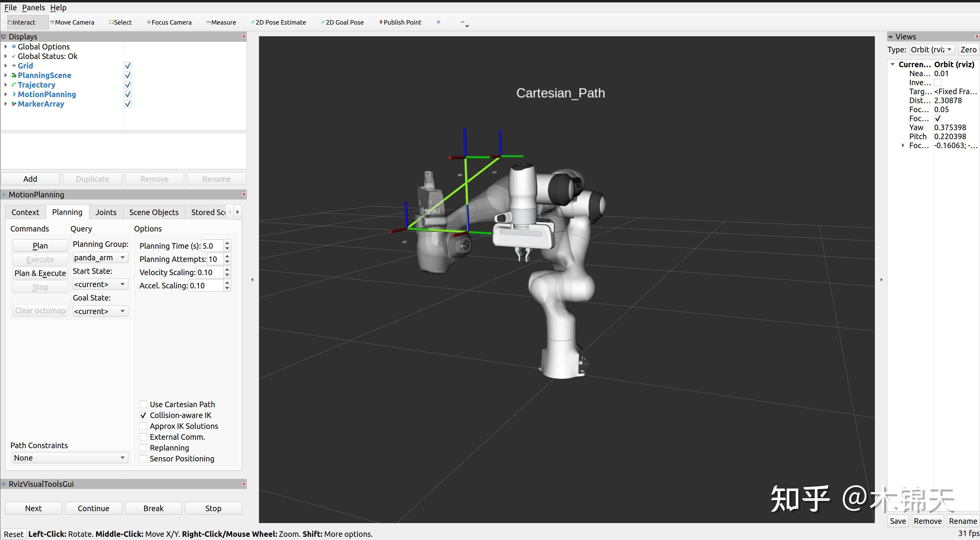
Task: Enable Use Cartesian Path option
Action: [144, 404]
